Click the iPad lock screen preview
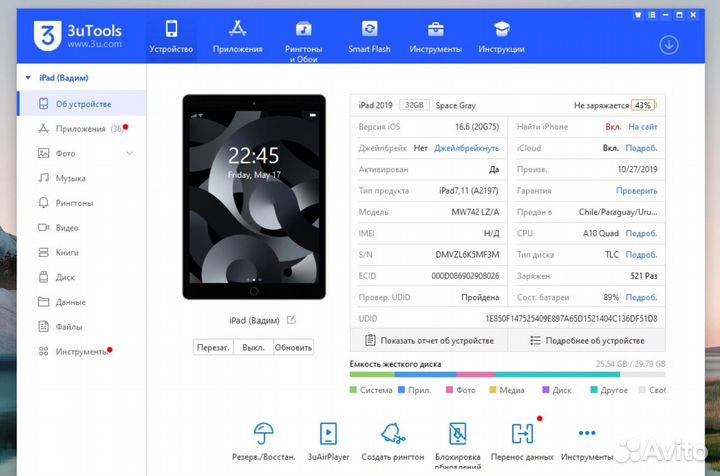The height and width of the screenshot is (476, 720). point(254,196)
